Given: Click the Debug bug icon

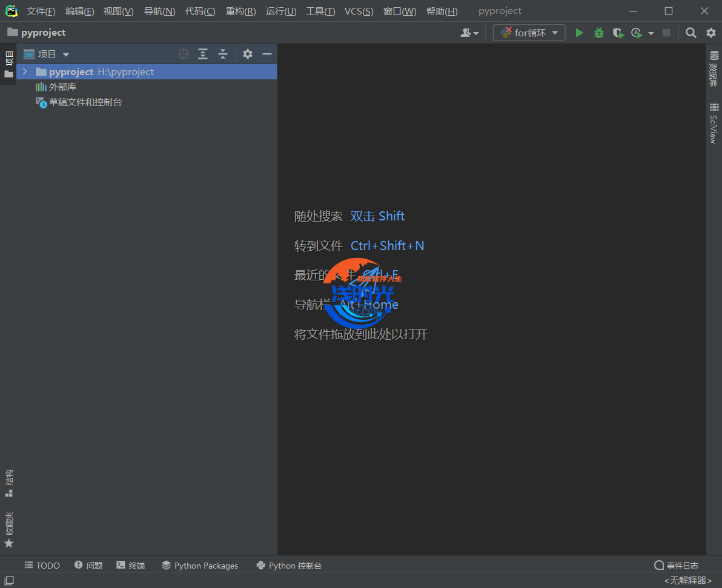Looking at the screenshot, I should coord(598,33).
